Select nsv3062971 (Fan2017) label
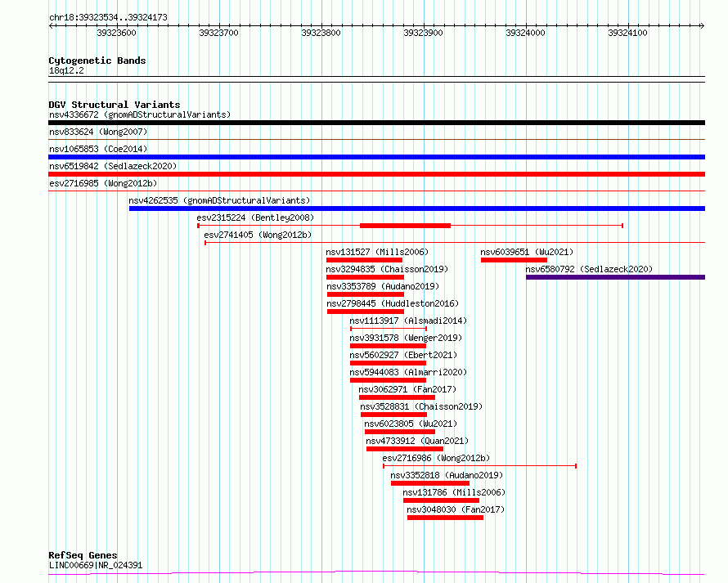This screenshot has height=583, width=728. click(x=407, y=389)
